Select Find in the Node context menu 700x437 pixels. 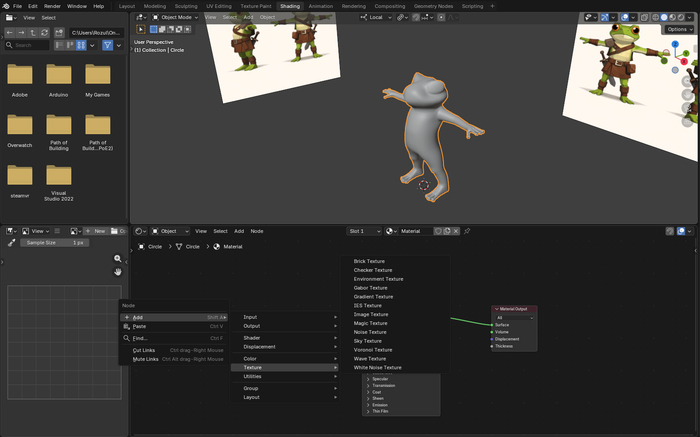(139, 338)
